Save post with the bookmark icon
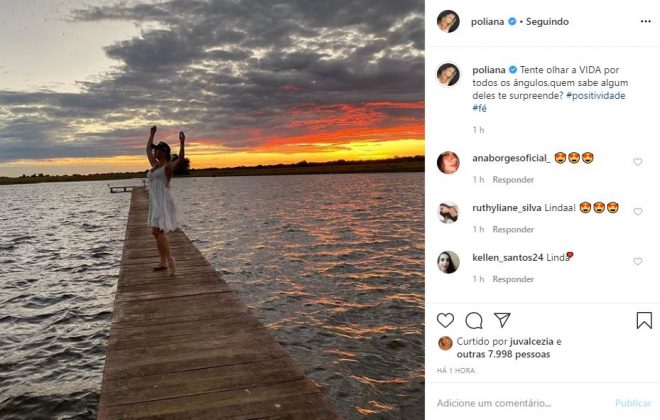This screenshot has width=660, height=420. click(x=644, y=321)
